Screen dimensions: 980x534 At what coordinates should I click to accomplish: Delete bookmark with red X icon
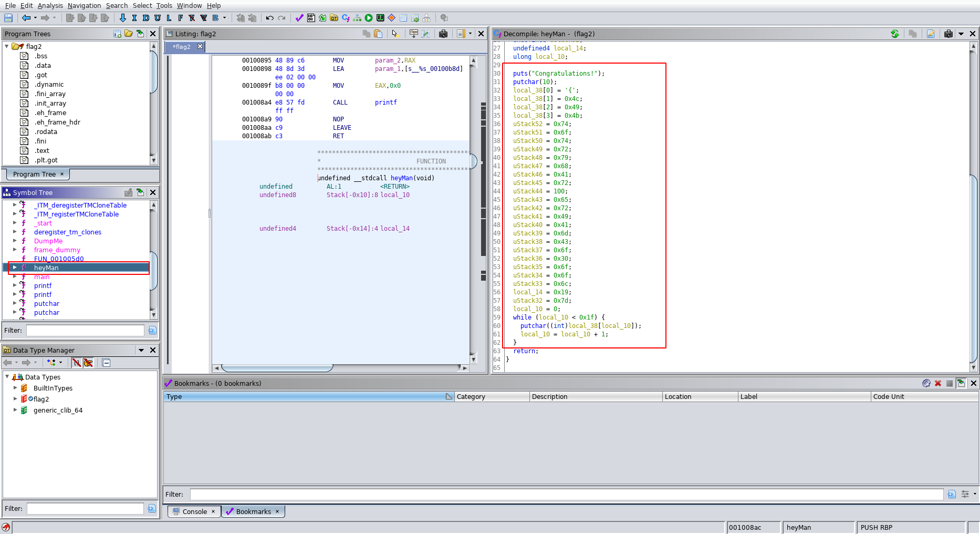pos(938,383)
